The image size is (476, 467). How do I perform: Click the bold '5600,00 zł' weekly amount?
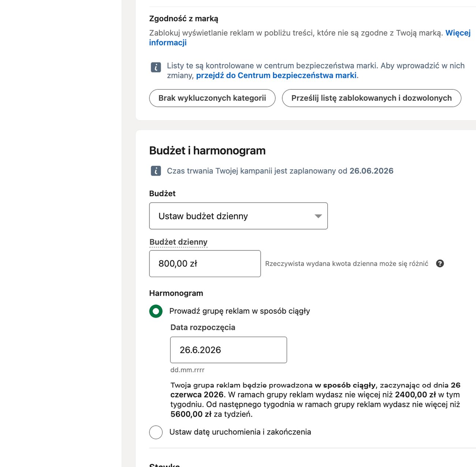point(191,414)
